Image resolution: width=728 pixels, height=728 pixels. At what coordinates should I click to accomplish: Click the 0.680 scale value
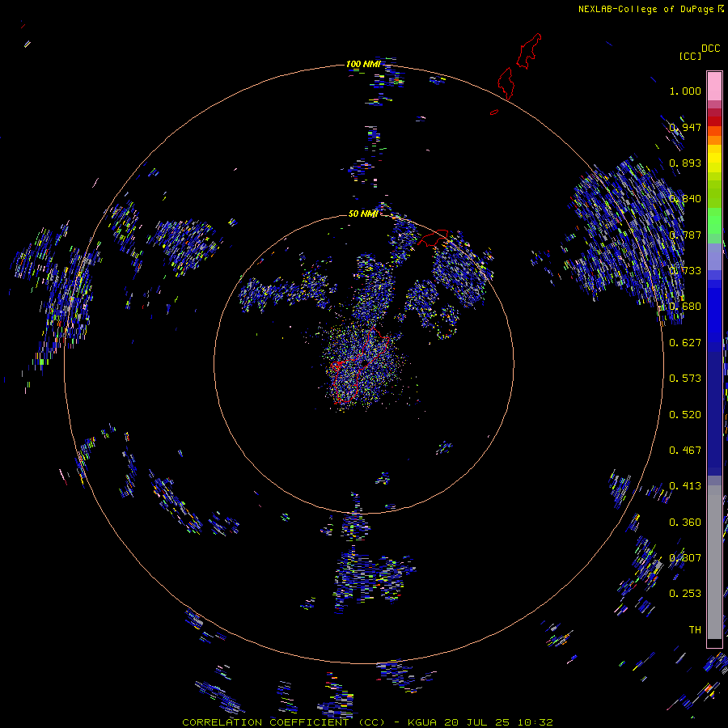click(x=685, y=307)
